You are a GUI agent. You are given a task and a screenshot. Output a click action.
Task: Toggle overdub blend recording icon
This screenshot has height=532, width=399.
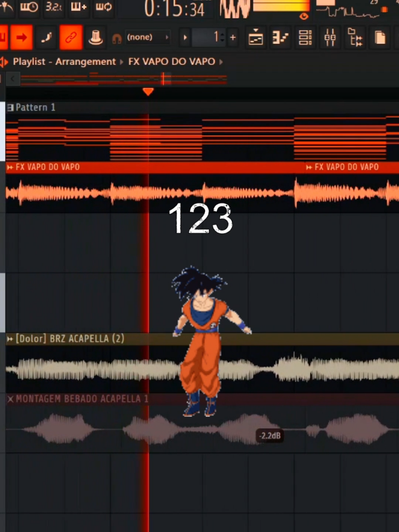80,7
